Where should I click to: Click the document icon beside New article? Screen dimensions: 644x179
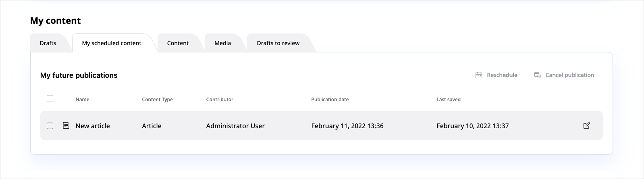pos(66,126)
